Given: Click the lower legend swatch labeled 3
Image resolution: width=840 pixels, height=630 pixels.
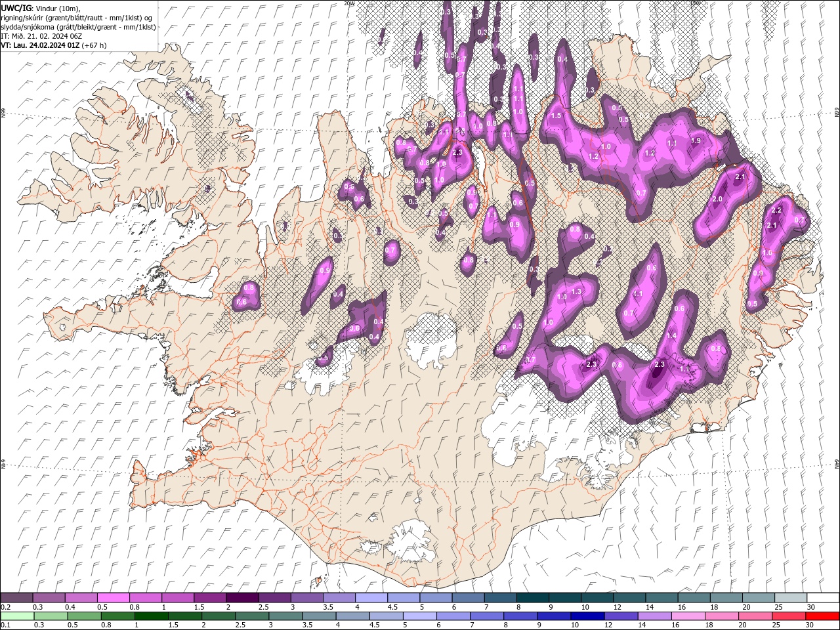Looking at the screenshot, I should pos(284,616).
